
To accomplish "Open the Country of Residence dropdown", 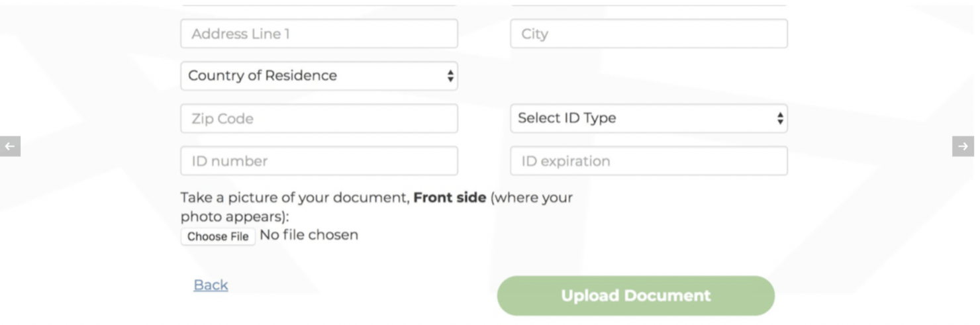I will click(319, 75).
